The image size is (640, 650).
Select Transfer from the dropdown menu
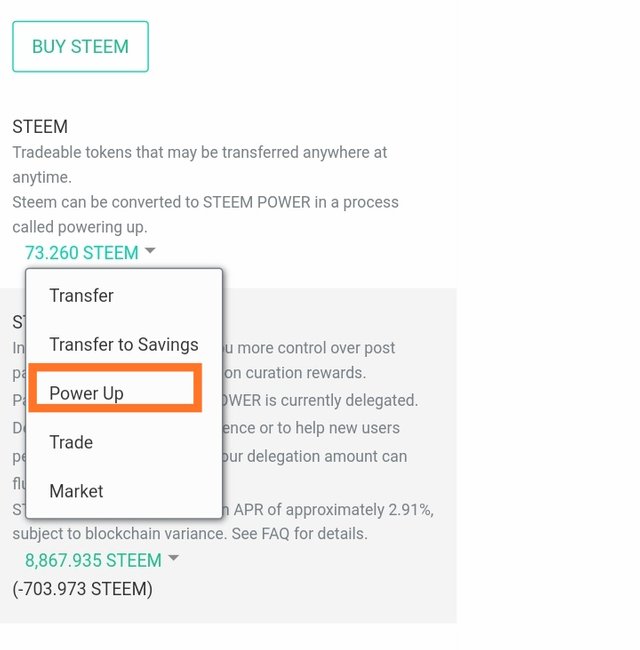tap(81, 296)
